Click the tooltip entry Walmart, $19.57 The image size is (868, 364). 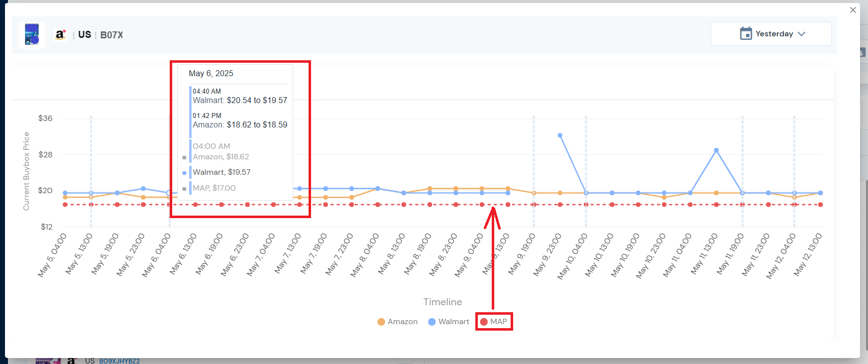click(x=221, y=172)
